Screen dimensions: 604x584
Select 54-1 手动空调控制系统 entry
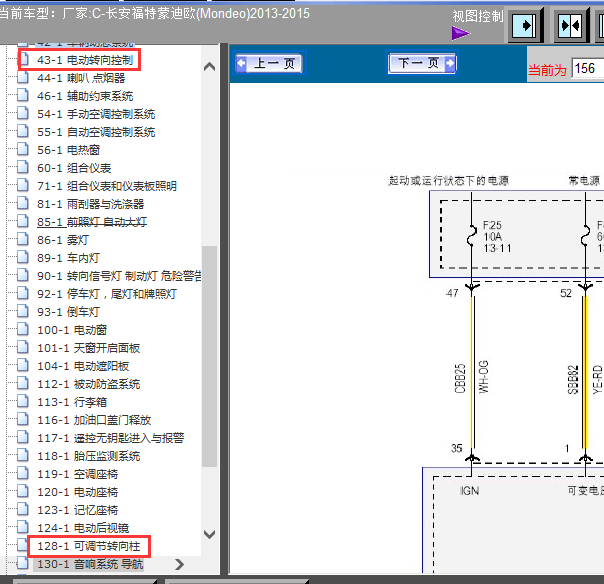96,114
